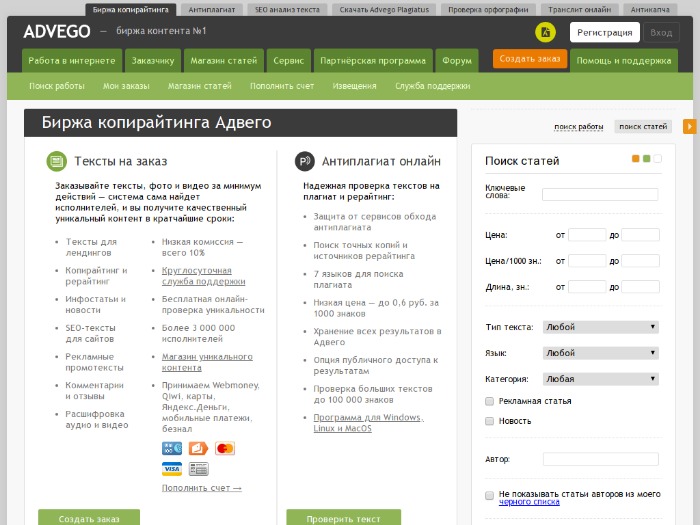Viewport: 700px width, 525px height.
Task: Open the Транслит онлайн tab
Action: coord(579,9)
